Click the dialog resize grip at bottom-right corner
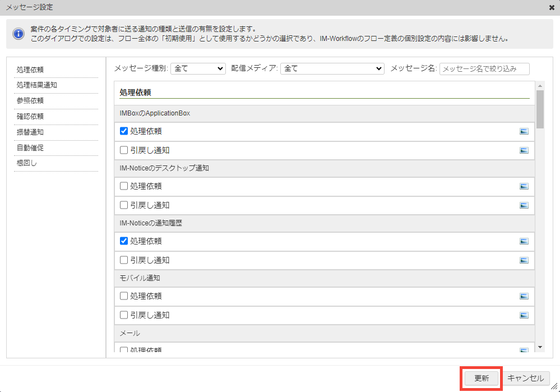The image size is (560, 392). [x=554, y=386]
